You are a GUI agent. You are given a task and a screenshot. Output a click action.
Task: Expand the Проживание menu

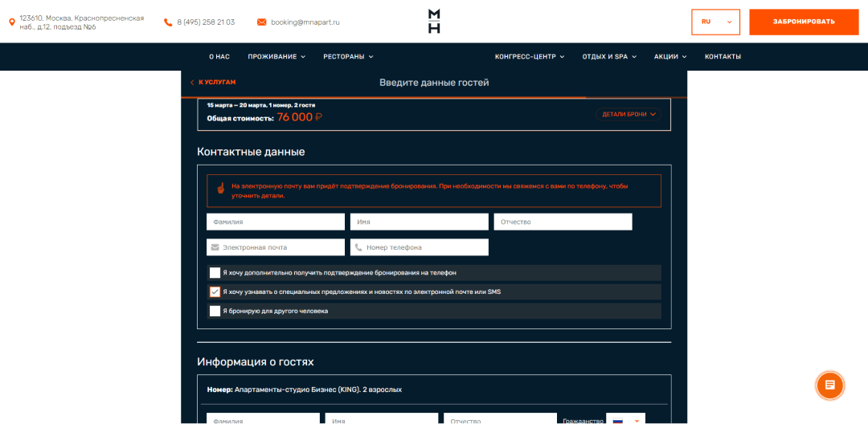(276, 56)
